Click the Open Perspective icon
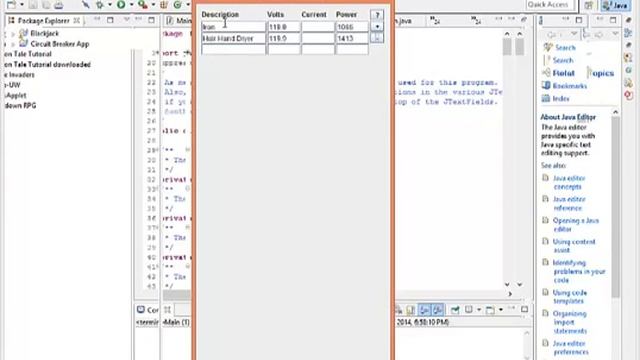Image resolution: width=640 pixels, height=360 pixels. tap(589, 5)
